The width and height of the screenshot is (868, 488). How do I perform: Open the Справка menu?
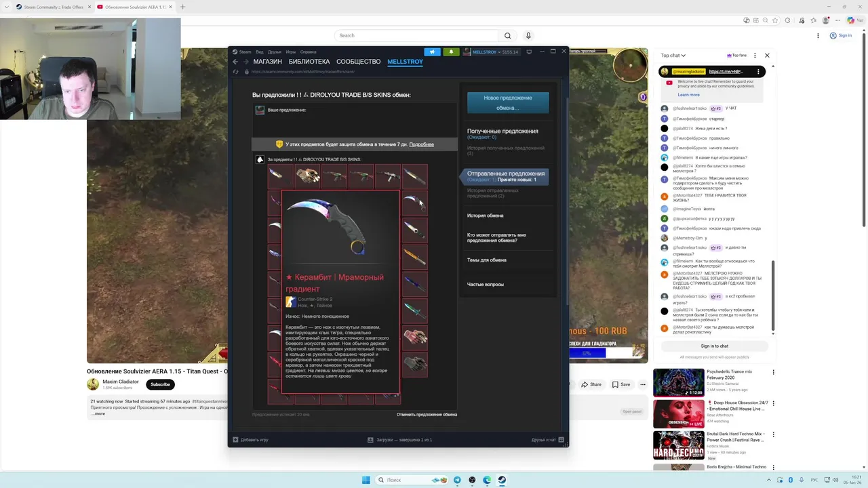click(x=308, y=52)
